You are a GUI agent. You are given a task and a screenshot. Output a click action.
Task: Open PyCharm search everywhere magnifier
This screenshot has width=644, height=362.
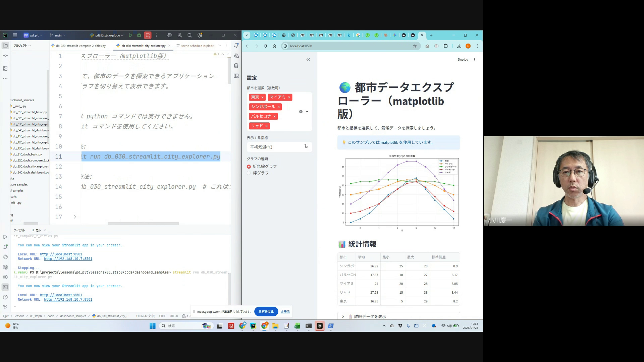190,35
